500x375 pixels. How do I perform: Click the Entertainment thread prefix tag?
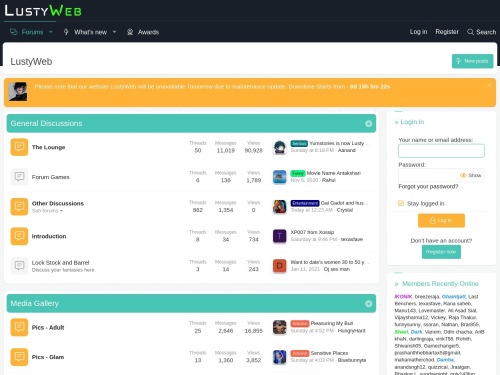tap(305, 203)
